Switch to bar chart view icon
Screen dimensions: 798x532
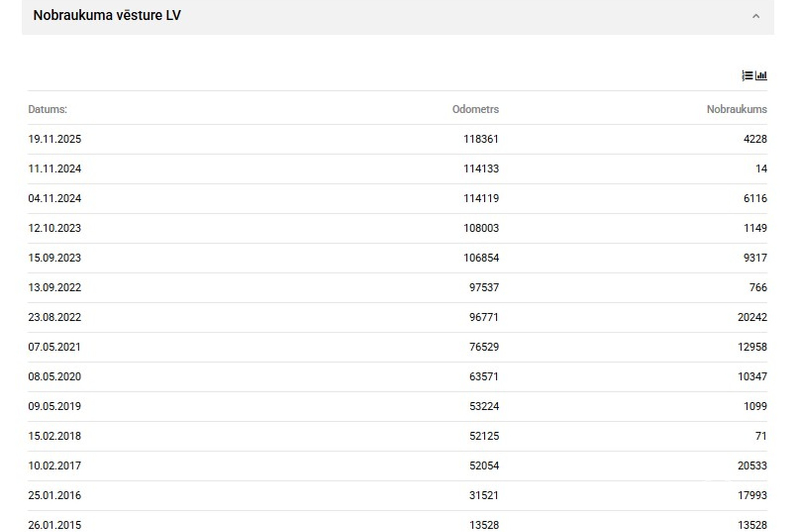761,76
